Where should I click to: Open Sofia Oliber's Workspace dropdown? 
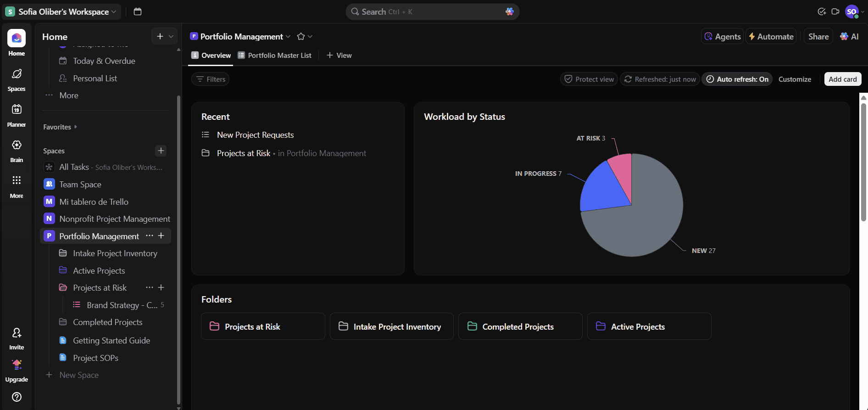(x=63, y=12)
